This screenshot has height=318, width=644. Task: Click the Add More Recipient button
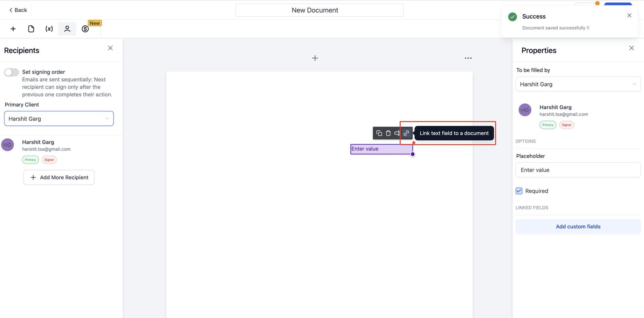59,177
